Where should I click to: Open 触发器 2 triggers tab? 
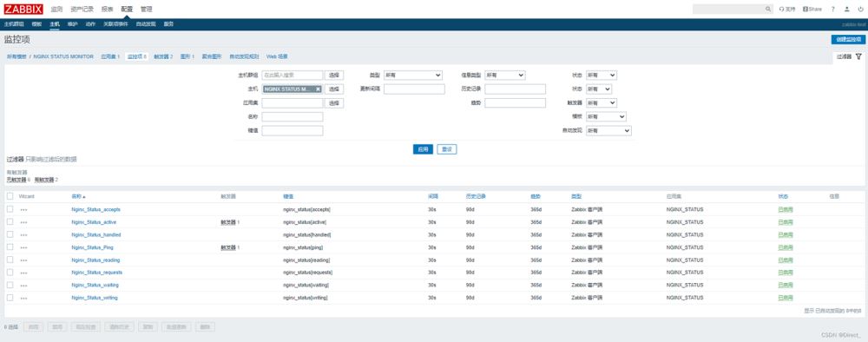pyautogui.click(x=163, y=56)
